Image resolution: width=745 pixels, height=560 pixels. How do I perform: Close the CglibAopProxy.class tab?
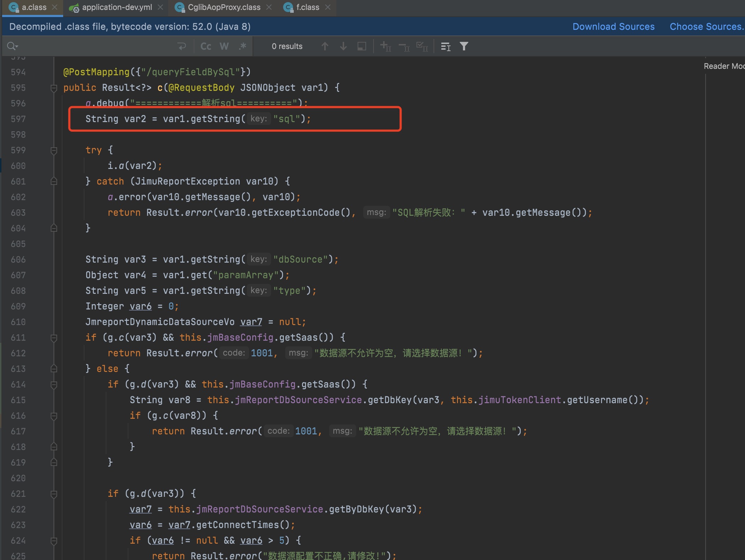[269, 7]
